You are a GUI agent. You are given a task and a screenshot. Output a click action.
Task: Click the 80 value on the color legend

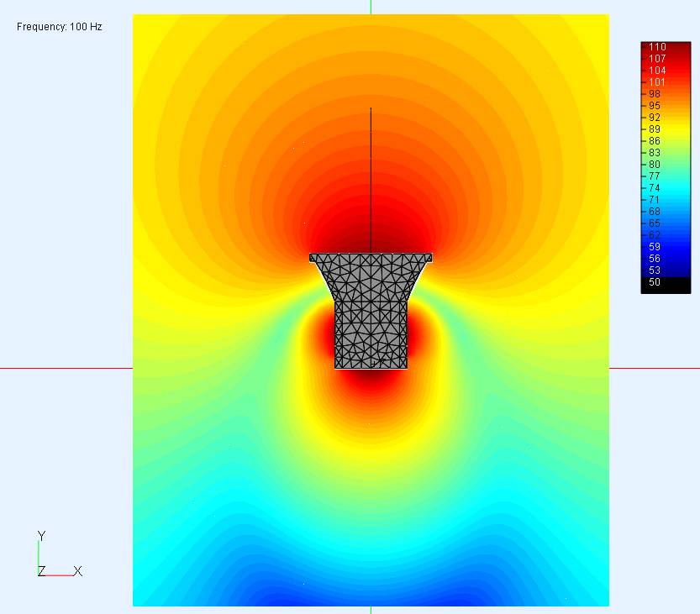[x=655, y=165]
